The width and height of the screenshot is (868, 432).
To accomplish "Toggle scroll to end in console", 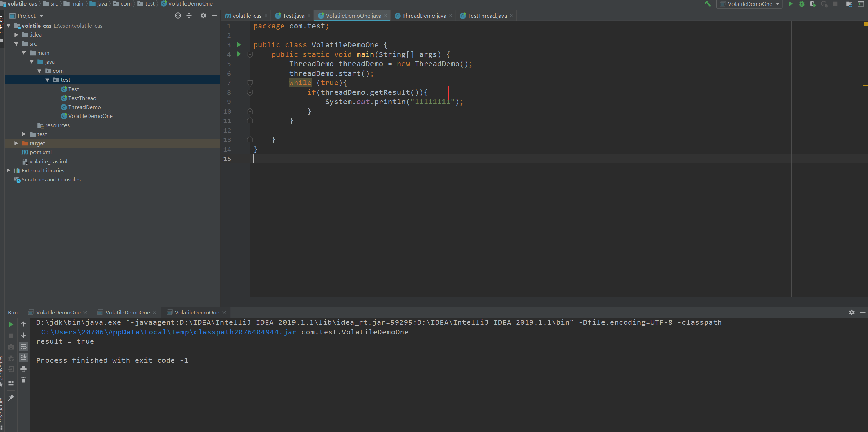I will [x=23, y=358].
